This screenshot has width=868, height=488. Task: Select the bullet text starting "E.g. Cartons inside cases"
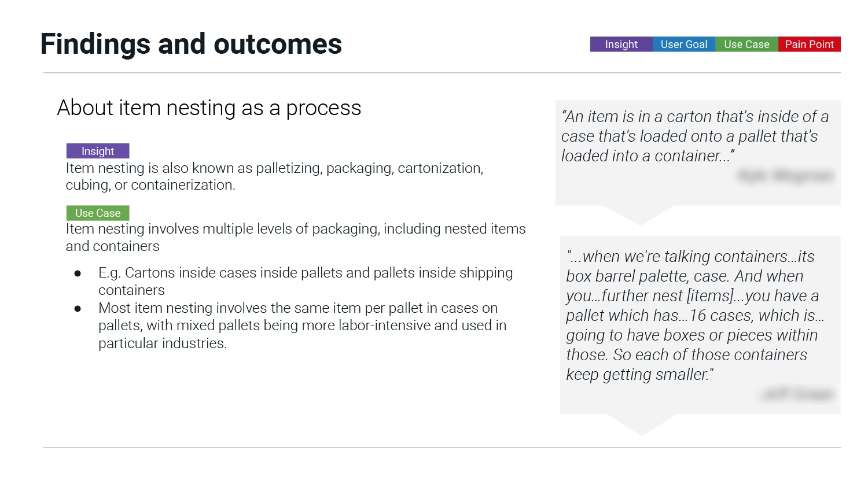coord(306,281)
